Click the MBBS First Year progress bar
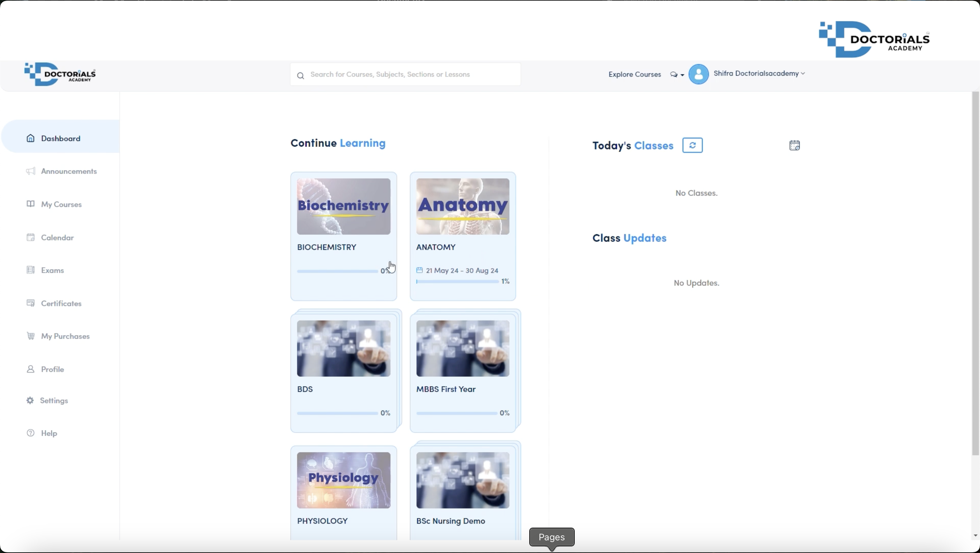The width and height of the screenshot is (980, 553). (x=457, y=413)
